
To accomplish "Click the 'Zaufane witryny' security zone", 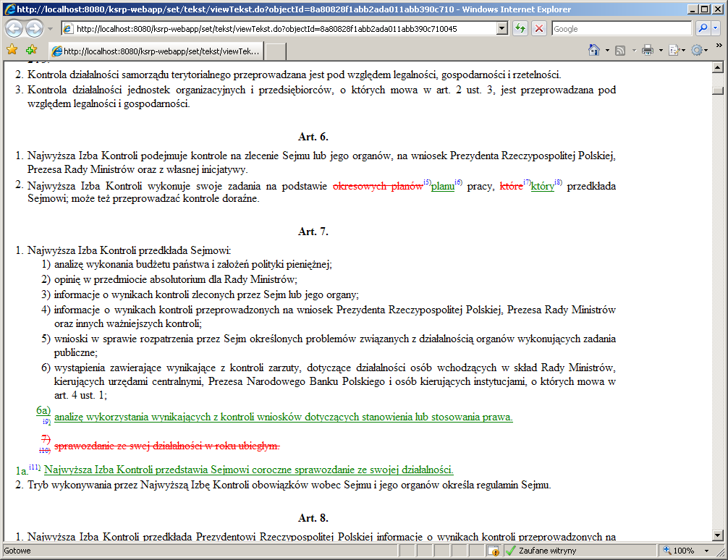I will (x=547, y=551).
